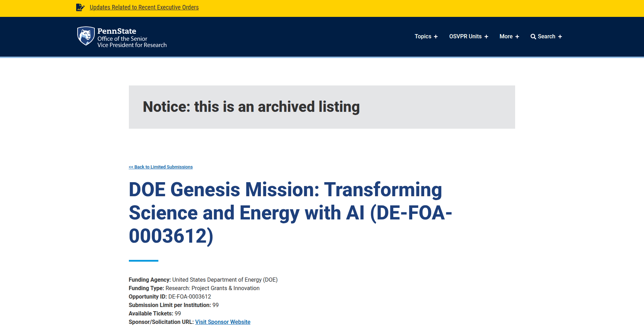644x326 pixels.
Task: Click the plus icon beside OSVPR Units
Action: point(486,37)
